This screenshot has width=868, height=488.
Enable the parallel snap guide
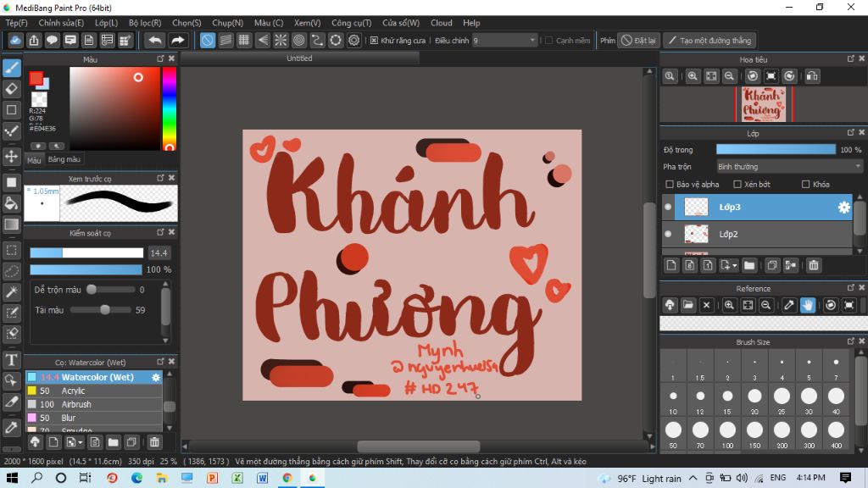click(x=225, y=41)
